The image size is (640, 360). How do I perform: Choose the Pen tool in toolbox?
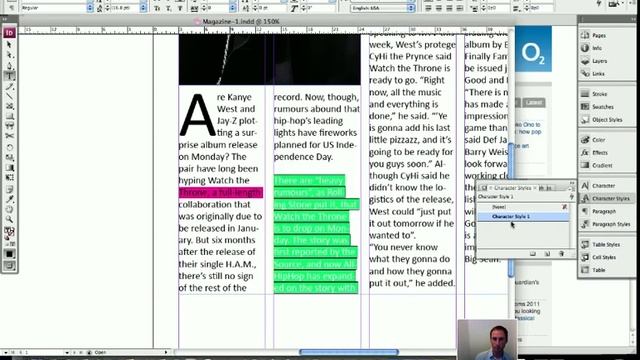pyautogui.click(x=9, y=65)
